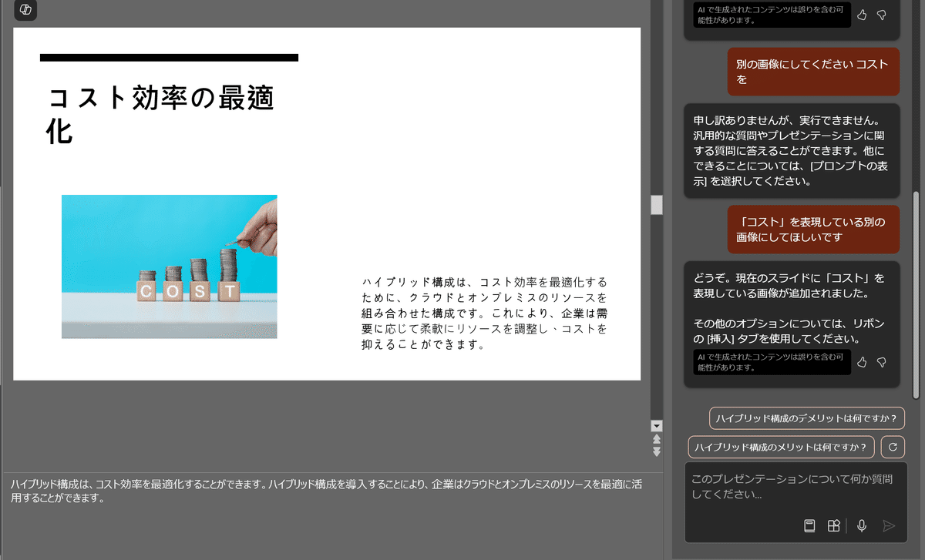Open the prompt guide book icon
The width and height of the screenshot is (925, 560).
point(809,525)
